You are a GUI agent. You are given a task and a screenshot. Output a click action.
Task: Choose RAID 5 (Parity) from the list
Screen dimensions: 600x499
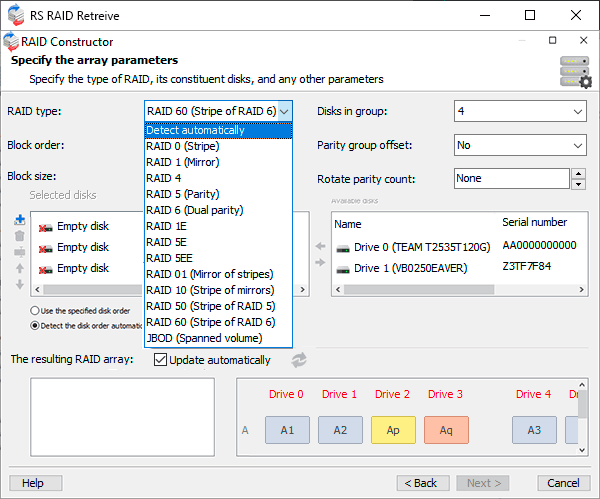182,194
